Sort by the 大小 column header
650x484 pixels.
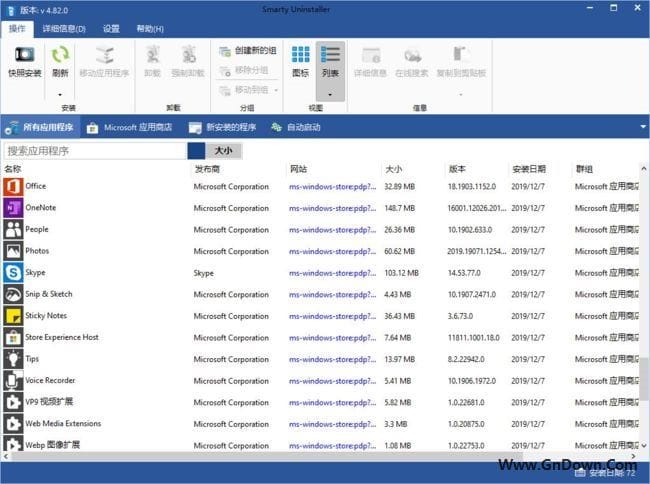point(393,169)
